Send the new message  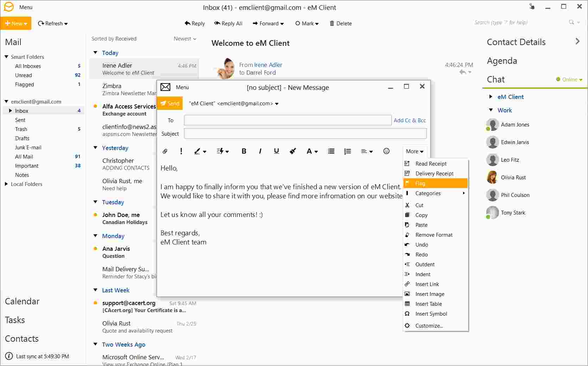[170, 103]
